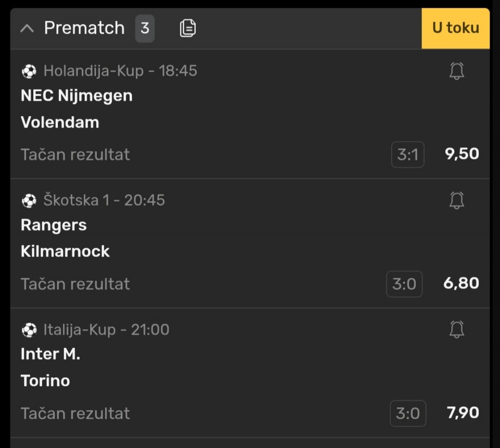
Task: Click the Prematch header label
Action: point(84,28)
